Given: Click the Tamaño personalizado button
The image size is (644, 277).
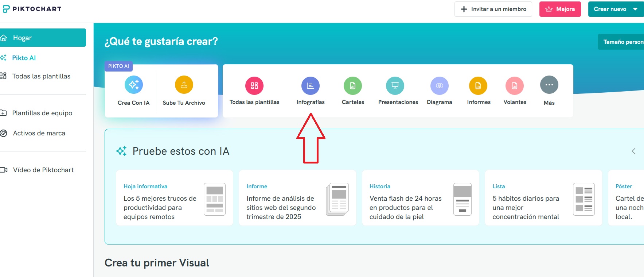Looking at the screenshot, I should pyautogui.click(x=621, y=42).
